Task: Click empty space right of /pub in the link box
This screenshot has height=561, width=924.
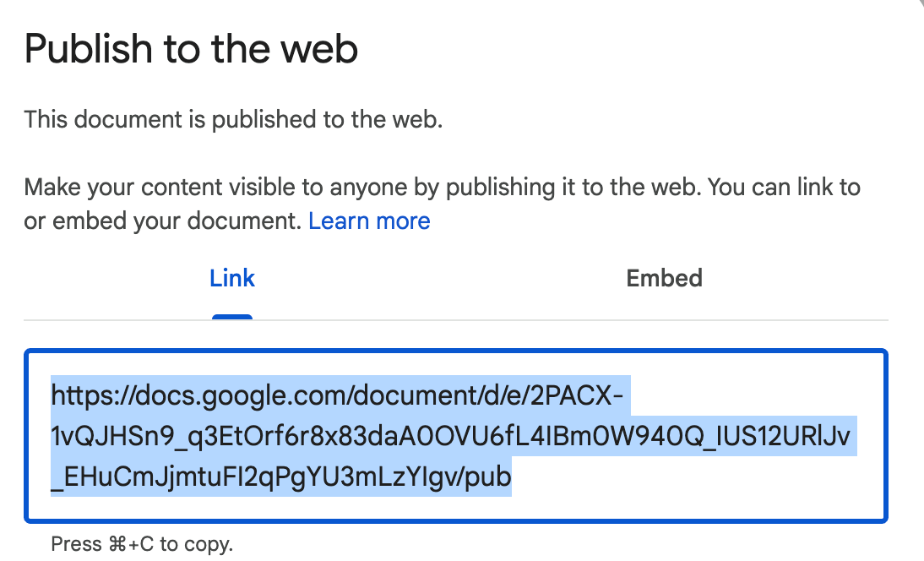Action: [x=693, y=478]
